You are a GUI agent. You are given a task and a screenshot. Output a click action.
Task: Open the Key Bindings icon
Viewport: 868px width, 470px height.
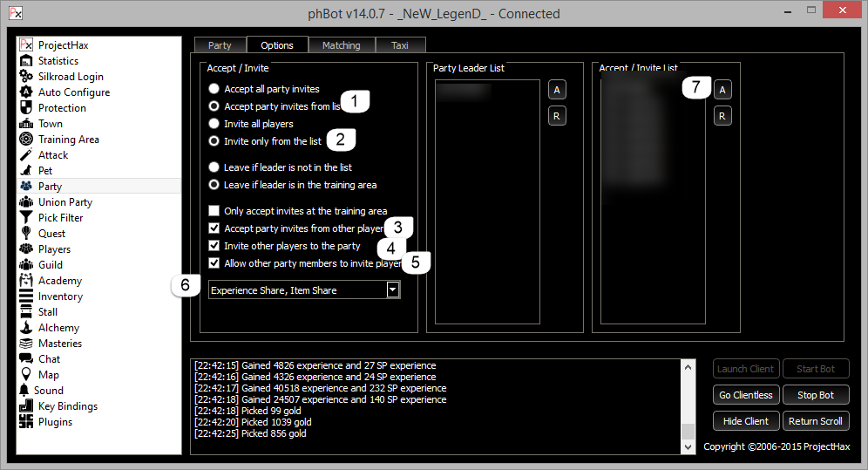26,406
